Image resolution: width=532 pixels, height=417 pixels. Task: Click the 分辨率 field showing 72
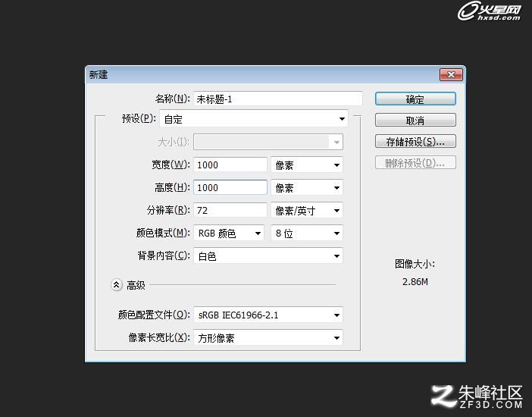(230, 210)
